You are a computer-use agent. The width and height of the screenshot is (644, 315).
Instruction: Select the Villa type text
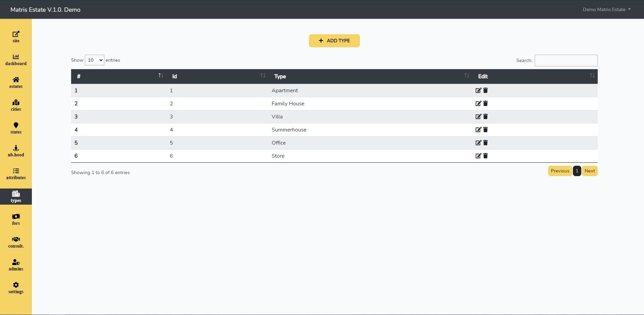click(277, 117)
